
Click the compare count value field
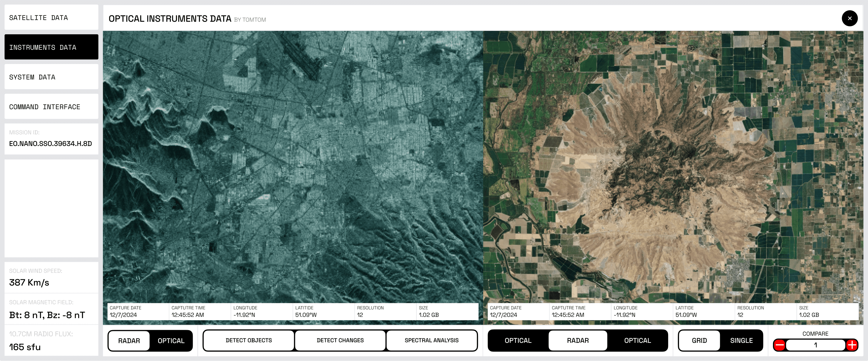click(x=815, y=345)
